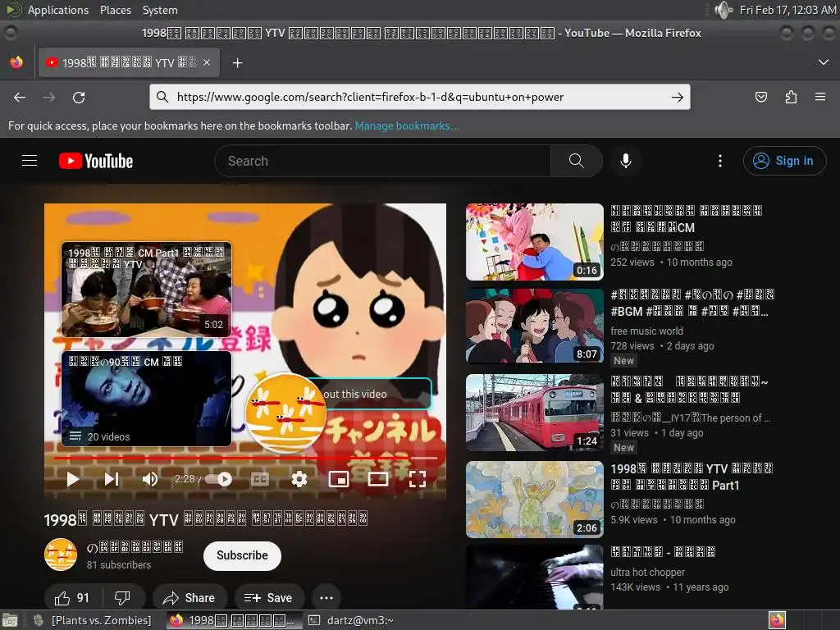840x630 pixels.
Task: Click Firefox icon in bottom-right tray
Action: coord(777,620)
